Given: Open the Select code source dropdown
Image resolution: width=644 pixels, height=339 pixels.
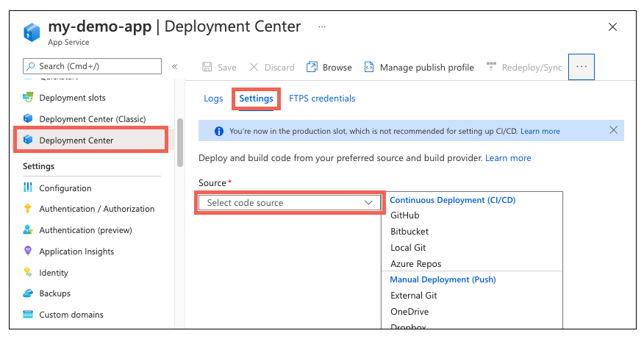Looking at the screenshot, I should coord(290,202).
